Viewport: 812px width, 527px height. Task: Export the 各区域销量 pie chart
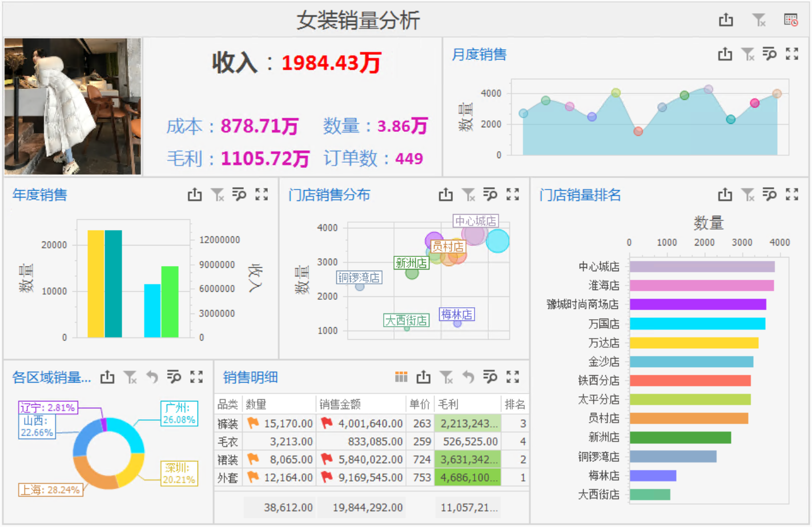pyautogui.click(x=107, y=377)
